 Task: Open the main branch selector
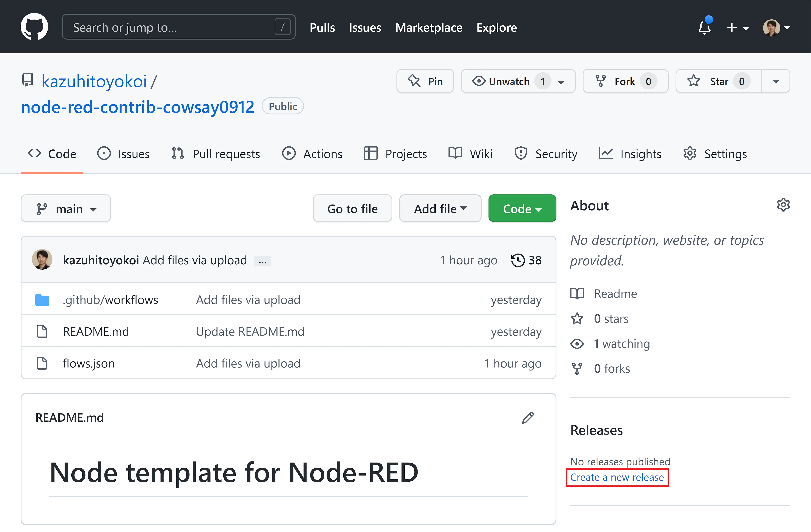coord(66,209)
